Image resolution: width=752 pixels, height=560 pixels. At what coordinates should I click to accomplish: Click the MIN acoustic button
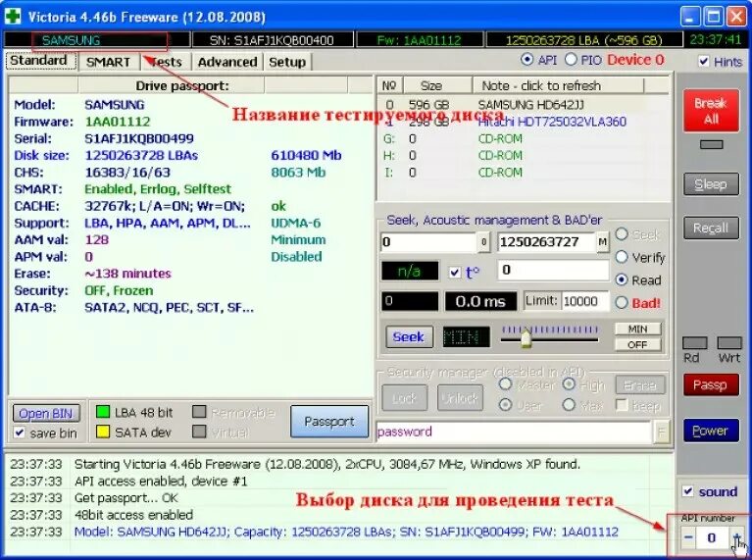(637, 330)
